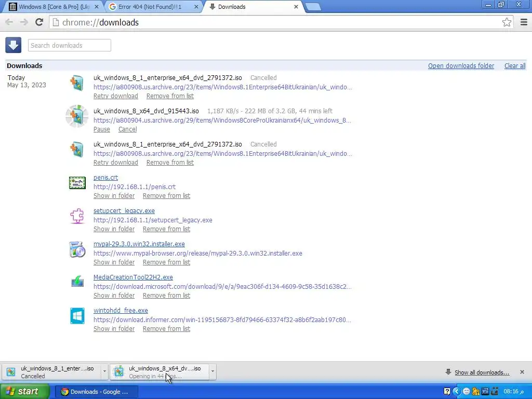Click the setupcert_legacy.exe puzzle piece icon
Screen dimensions: 532x399
coord(77,216)
